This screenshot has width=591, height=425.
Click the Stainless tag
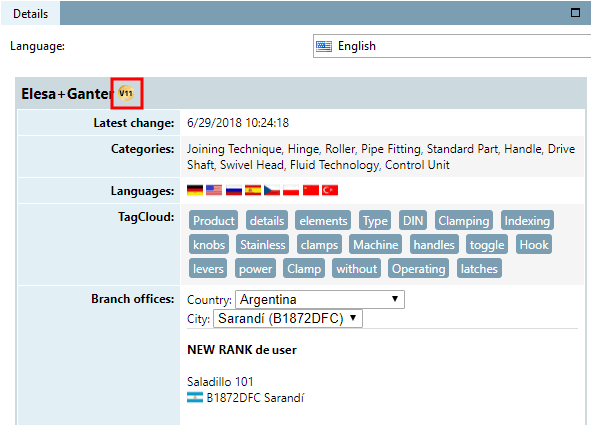[x=263, y=245]
